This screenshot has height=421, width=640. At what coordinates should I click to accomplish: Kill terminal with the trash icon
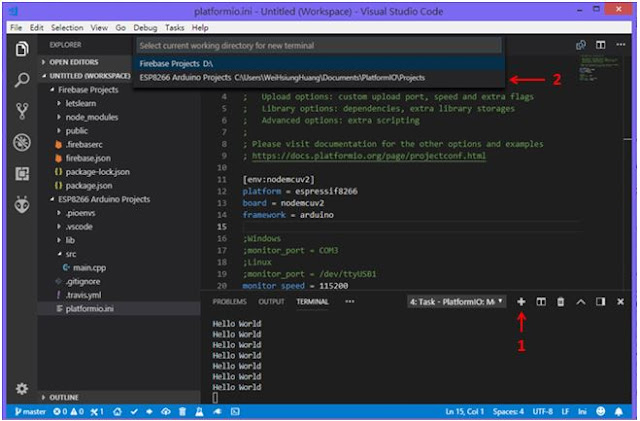coord(561,302)
